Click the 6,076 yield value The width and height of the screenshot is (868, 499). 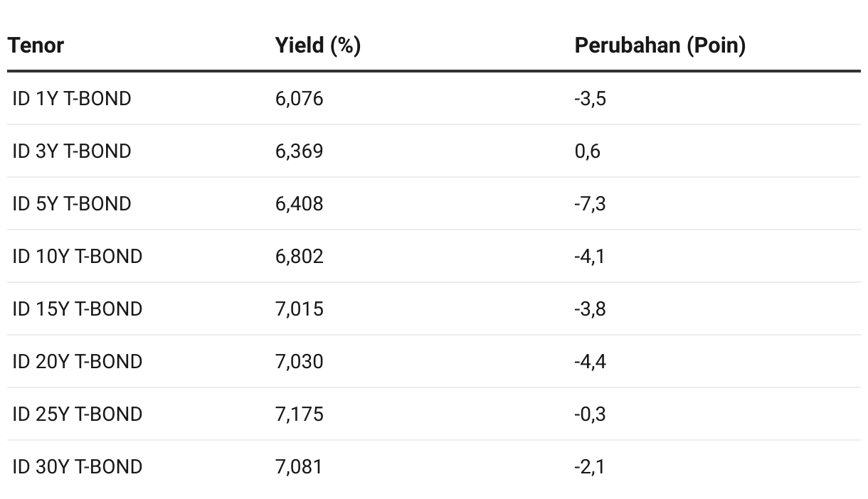(x=299, y=99)
